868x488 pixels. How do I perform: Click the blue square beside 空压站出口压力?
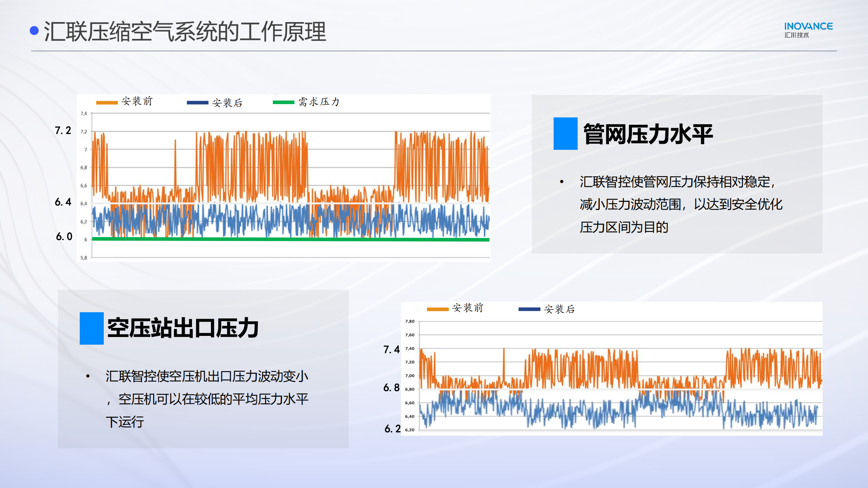[92, 328]
